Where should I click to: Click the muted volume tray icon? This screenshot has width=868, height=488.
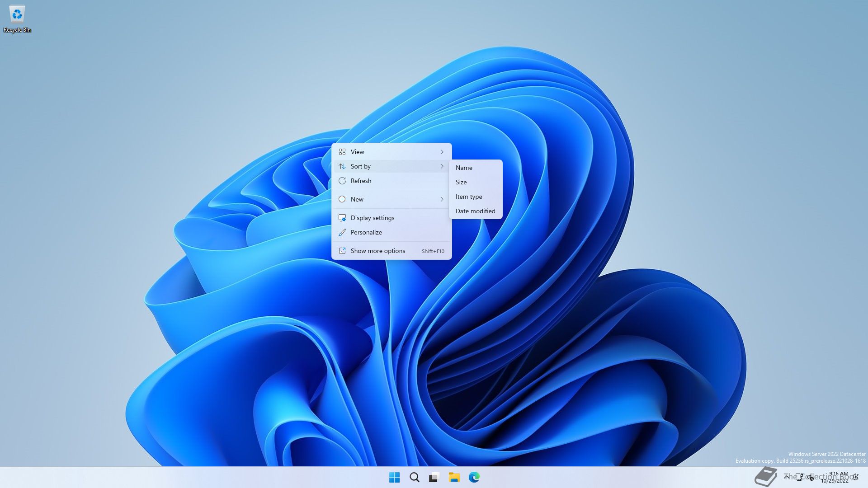[x=810, y=477]
